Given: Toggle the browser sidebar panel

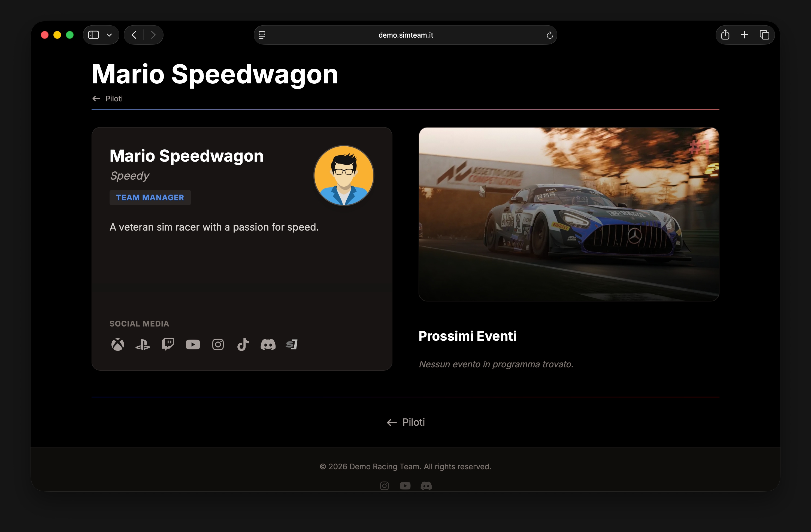Looking at the screenshot, I should (x=94, y=34).
